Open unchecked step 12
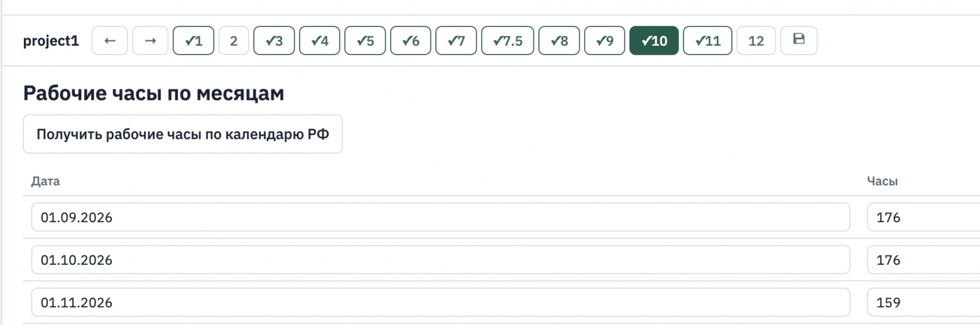 [756, 41]
